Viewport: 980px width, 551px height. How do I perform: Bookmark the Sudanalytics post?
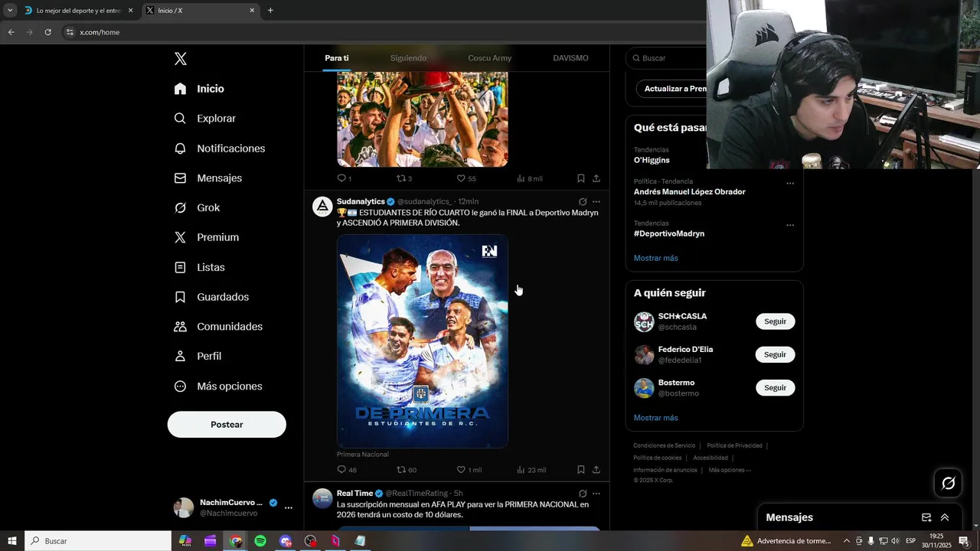coord(581,470)
